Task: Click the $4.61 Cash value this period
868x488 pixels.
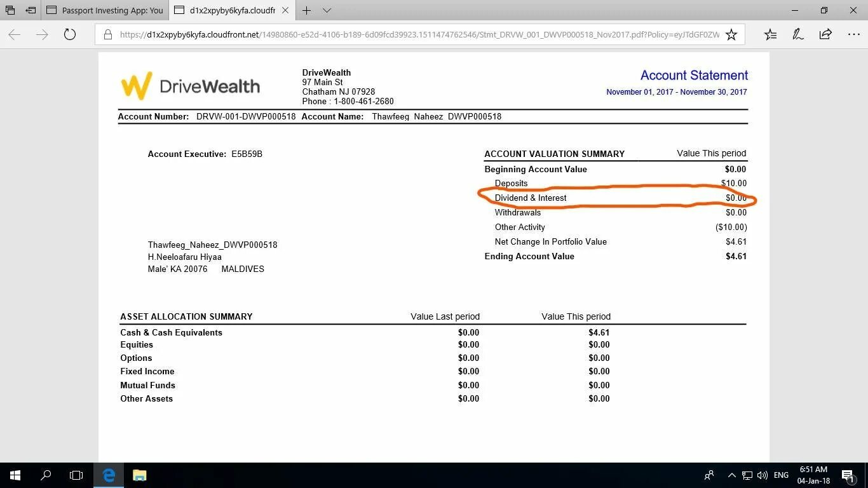Action: pyautogui.click(x=599, y=332)
